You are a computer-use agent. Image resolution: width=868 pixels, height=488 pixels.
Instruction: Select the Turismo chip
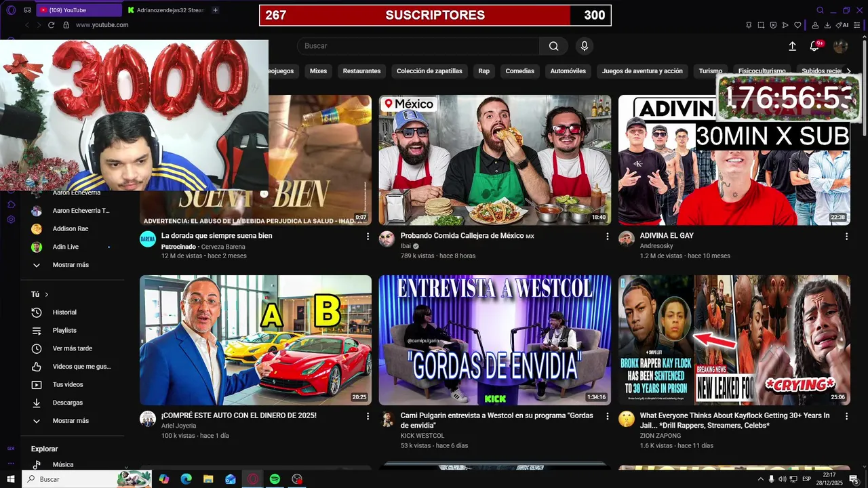click(x=710, y=71)
